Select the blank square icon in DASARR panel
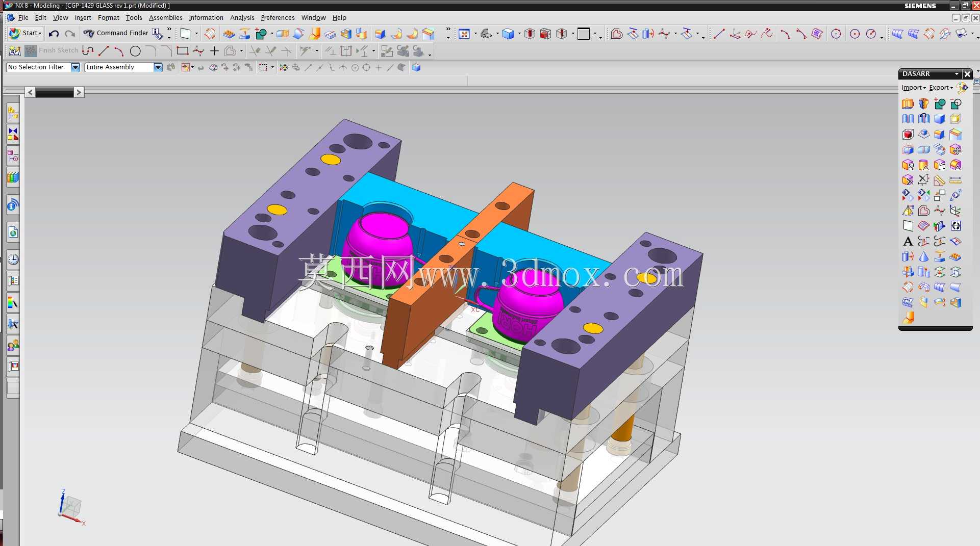The width and height of the screenshot is (980, 546). point(908,226)
